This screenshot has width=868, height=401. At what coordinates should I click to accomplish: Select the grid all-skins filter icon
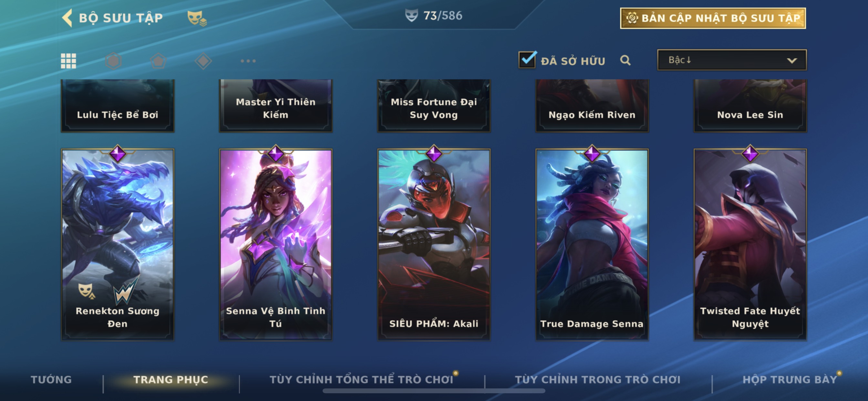click(x=68, y=61)
